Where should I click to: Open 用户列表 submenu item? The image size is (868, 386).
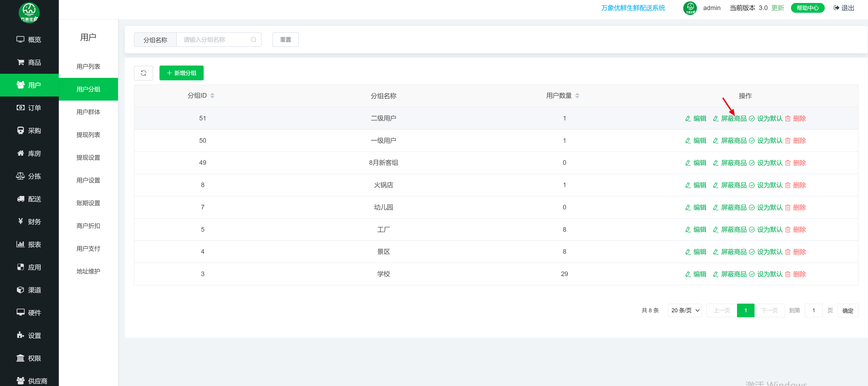tap(88, 66)
